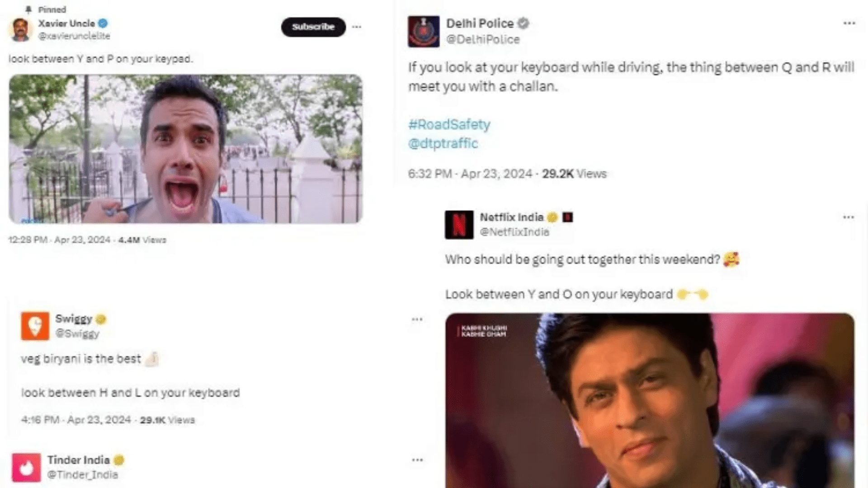
Task: Open more options on Tinder India tweet
Action: tap(417, 460)
